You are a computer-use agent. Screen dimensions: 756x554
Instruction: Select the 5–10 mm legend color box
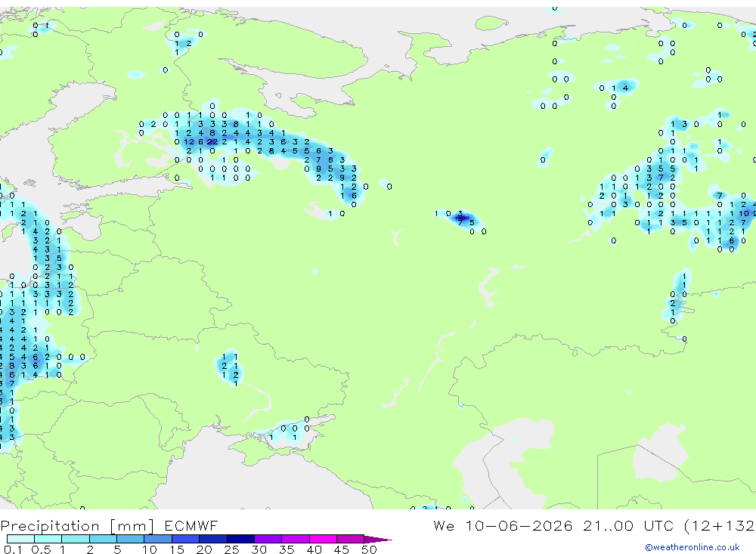click(131, 539)
